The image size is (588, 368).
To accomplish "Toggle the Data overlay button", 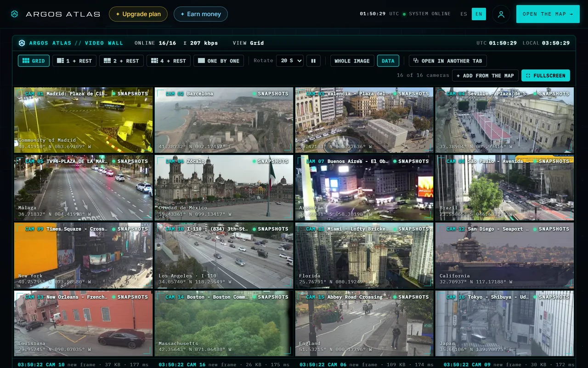I will point(388,61).
